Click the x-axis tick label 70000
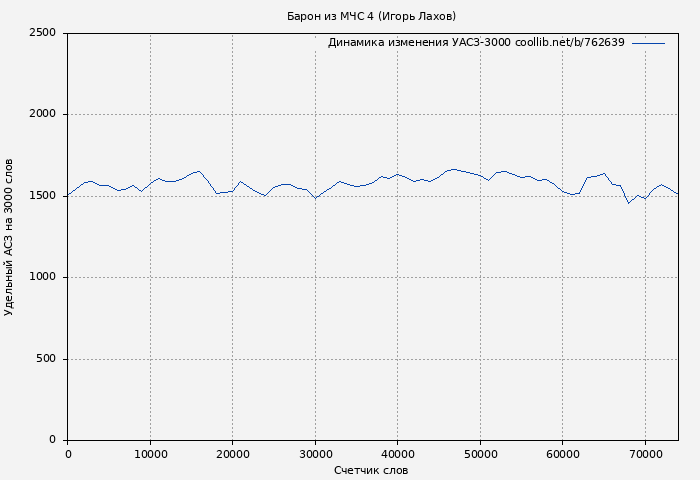Viewport: 700px width, 480px height. (x=645, y=455)
